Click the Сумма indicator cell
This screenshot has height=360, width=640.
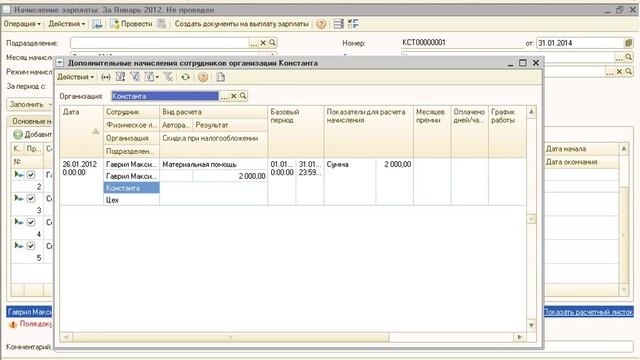pos(349,182)
